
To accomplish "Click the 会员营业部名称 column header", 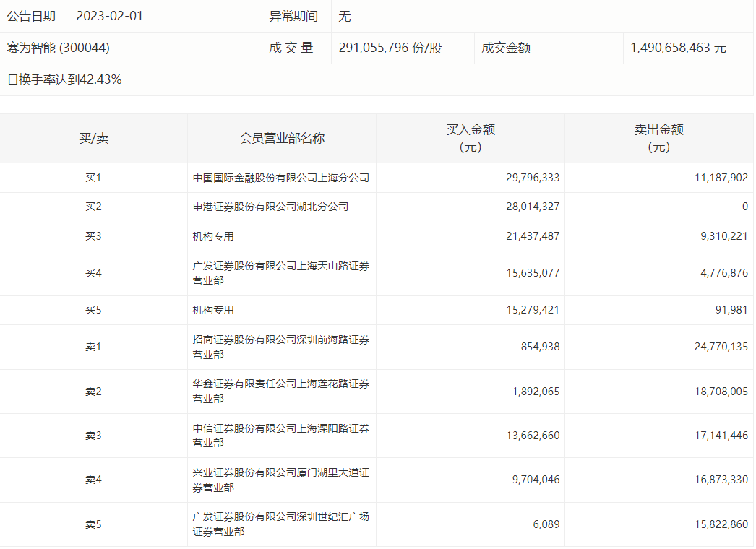I will coord(282,138).
